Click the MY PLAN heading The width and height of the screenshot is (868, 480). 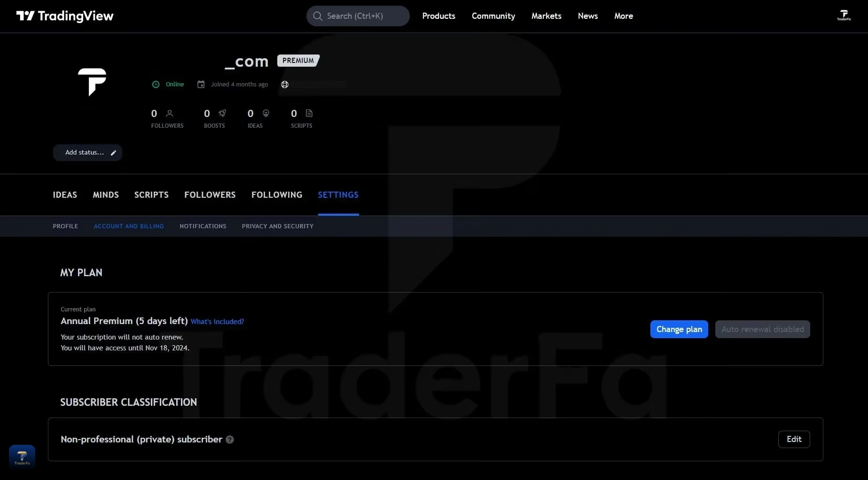tap(81, 273)
